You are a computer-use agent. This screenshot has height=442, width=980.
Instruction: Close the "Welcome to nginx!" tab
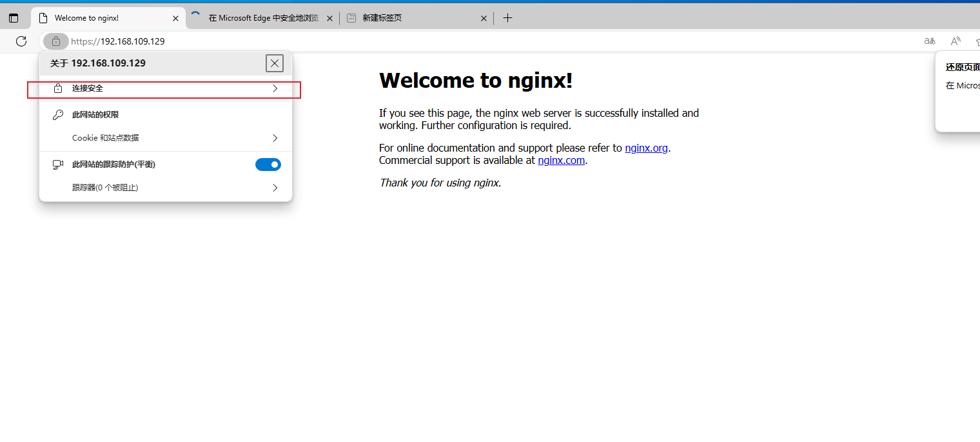pos(175,18)
